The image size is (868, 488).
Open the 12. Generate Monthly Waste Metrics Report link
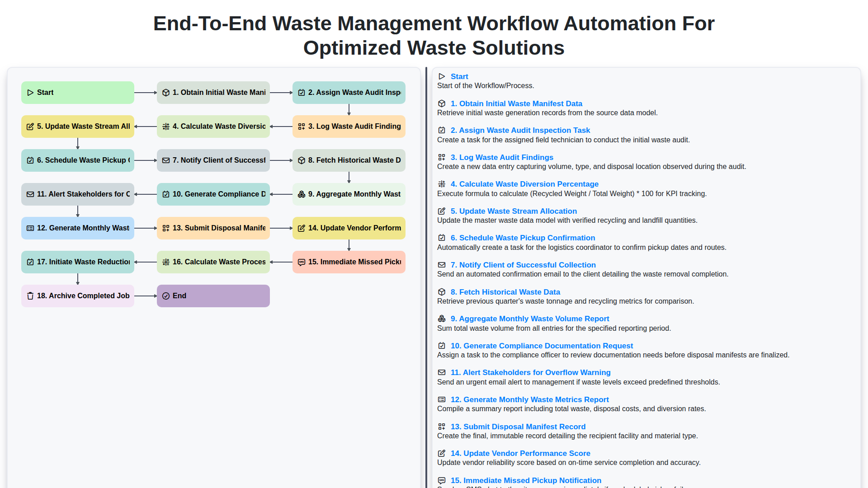tap(530, 399)
